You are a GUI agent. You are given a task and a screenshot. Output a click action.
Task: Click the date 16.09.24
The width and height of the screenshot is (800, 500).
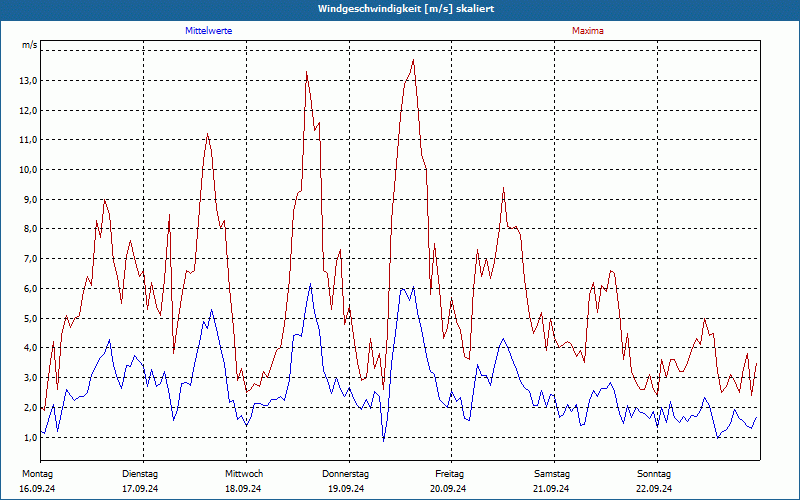tap(37, 489)
